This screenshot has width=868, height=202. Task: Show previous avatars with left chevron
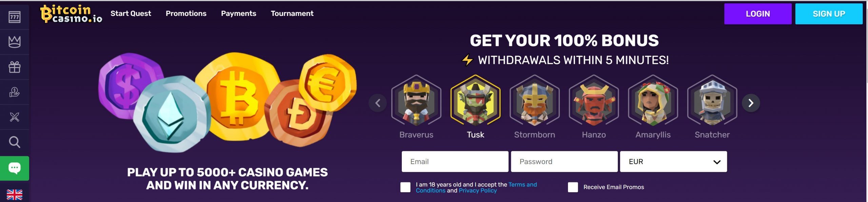[x=377, y=103]
